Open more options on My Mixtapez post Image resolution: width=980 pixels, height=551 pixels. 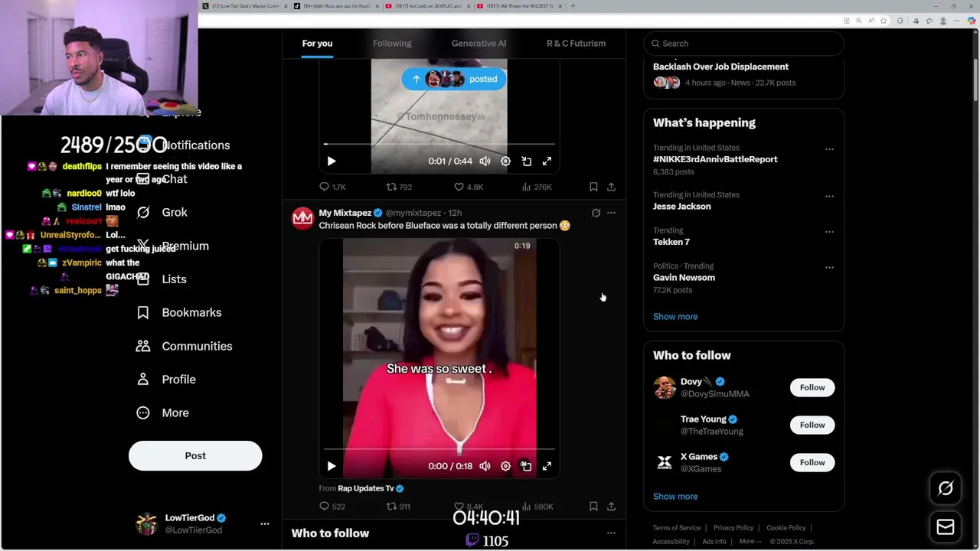[x=611, y=213]
